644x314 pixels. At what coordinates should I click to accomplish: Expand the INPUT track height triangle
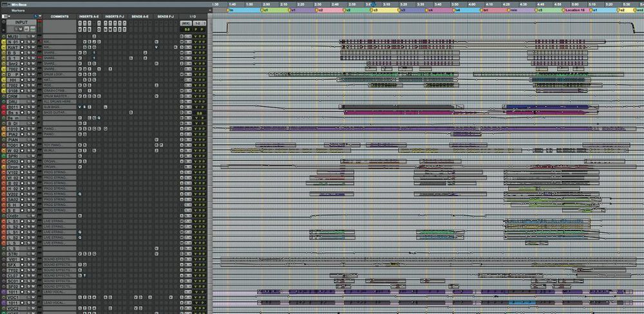[x=4, y=30]
